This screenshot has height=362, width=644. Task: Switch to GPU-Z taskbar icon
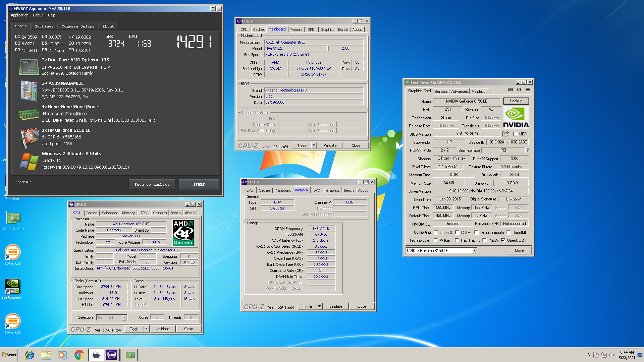130,355
